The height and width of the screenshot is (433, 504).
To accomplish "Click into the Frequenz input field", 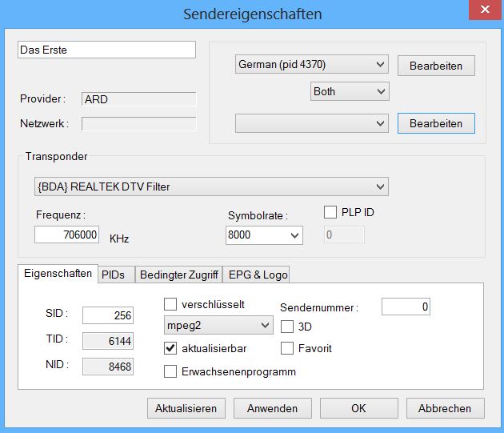I will click(x=68, y=235).
